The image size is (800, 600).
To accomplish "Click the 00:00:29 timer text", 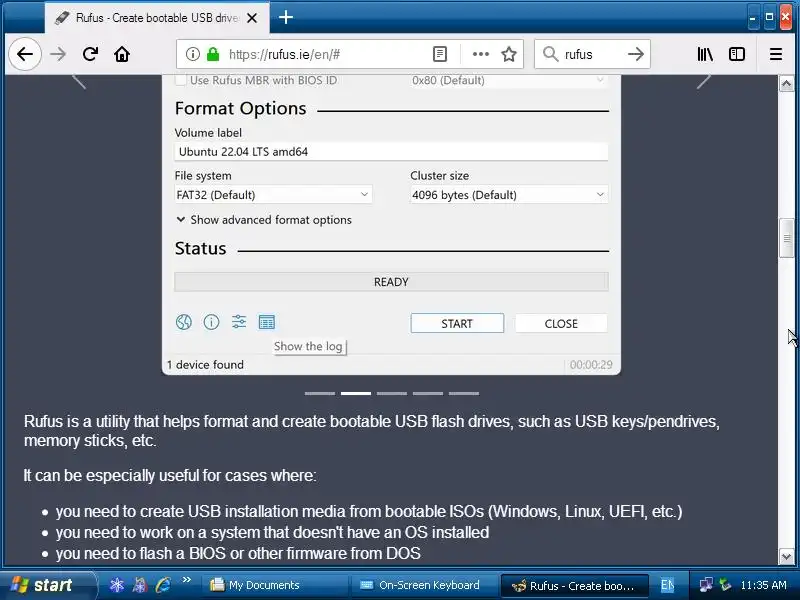I will [591, 365].
